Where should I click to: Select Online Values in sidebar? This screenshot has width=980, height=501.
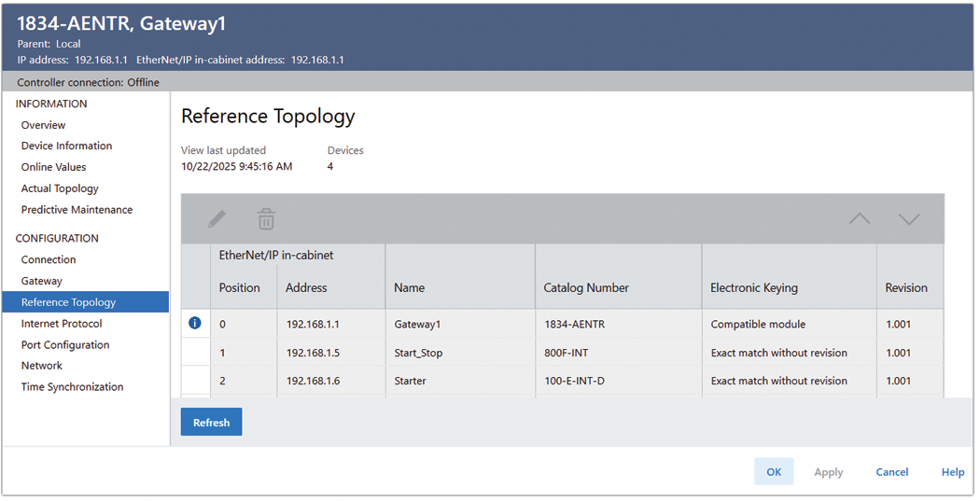54,167
